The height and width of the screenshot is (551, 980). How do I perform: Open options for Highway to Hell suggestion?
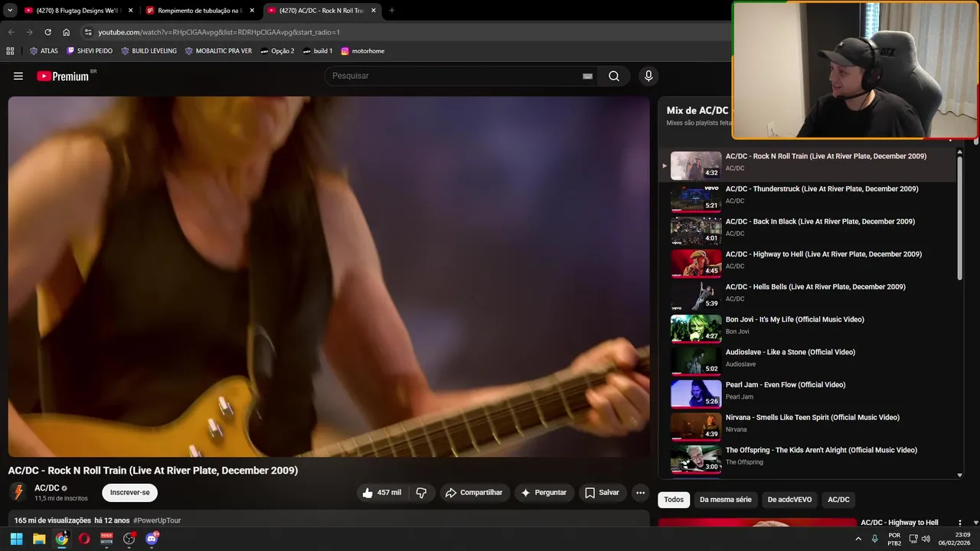click(x=960, y=523)
